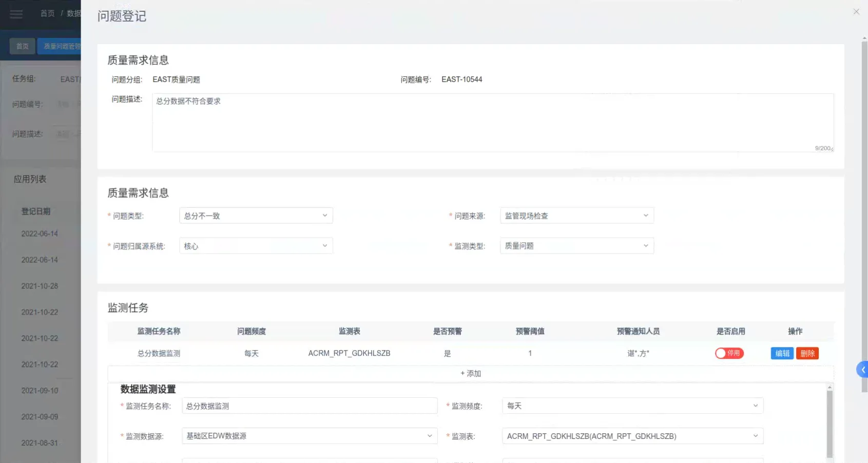Click the 问题描述 text area
This screenshot has width=868, height=463.
[x=492, y=122]
